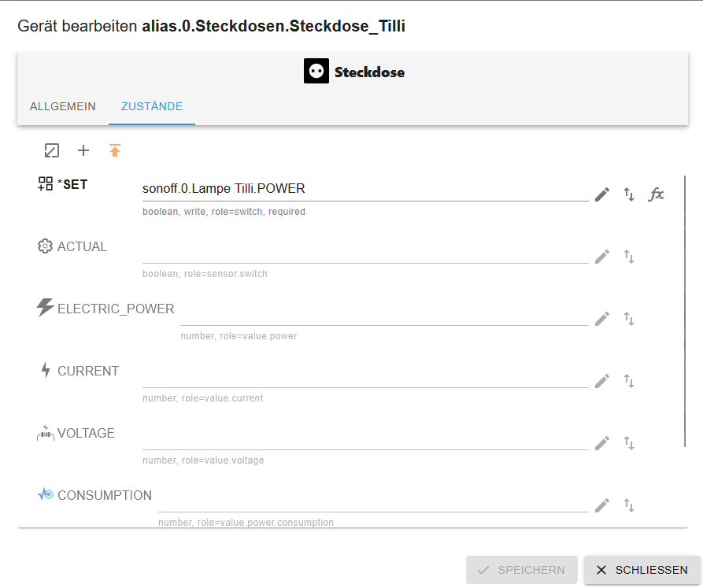Click the Speichern button
Screen dimensions: 703x588
tap(522, 570)
